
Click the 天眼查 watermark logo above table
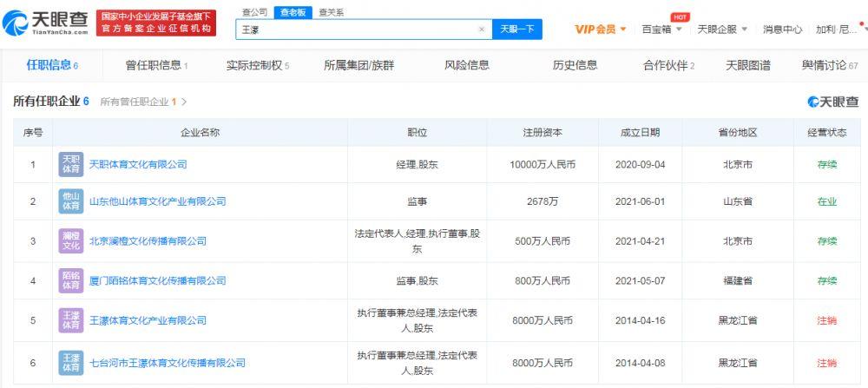[833, 102]
